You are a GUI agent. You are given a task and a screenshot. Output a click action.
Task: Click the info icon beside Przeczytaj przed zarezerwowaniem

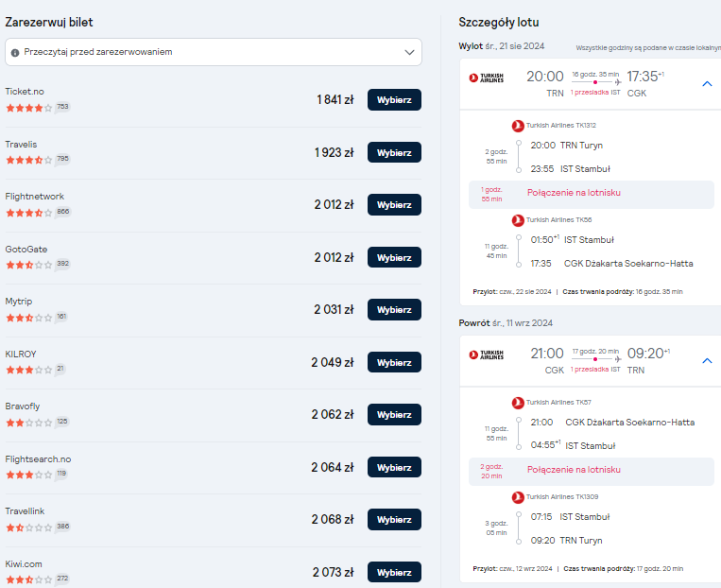(x=15, y=52)
